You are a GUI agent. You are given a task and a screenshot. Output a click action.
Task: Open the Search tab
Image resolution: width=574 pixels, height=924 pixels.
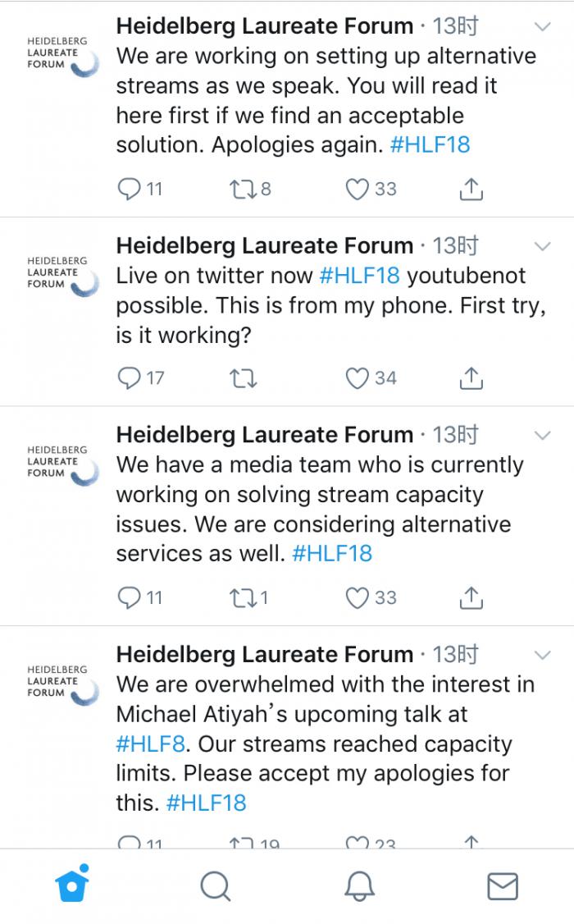(x=215, y=885)
